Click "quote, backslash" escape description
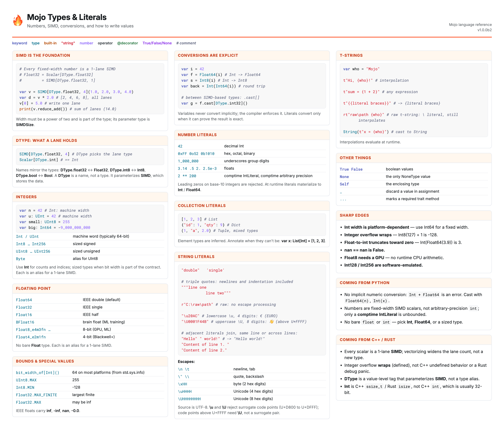 point(249,376)
